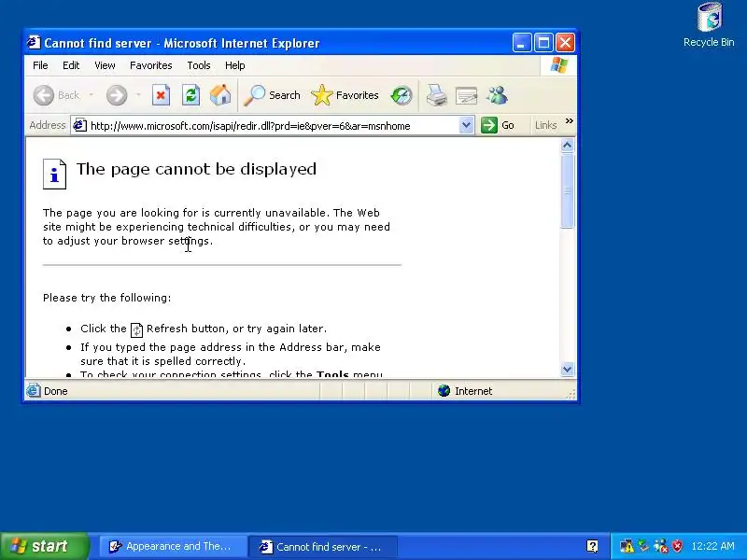Open the Forward history dropdown arrow

click(138, 95)
